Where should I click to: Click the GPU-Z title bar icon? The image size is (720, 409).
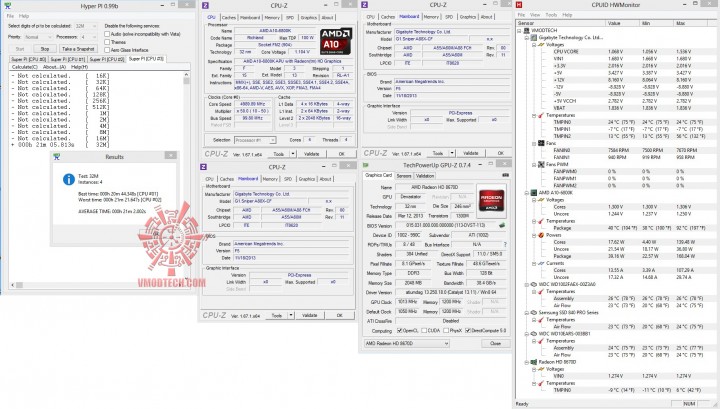(x=366, y=165)
